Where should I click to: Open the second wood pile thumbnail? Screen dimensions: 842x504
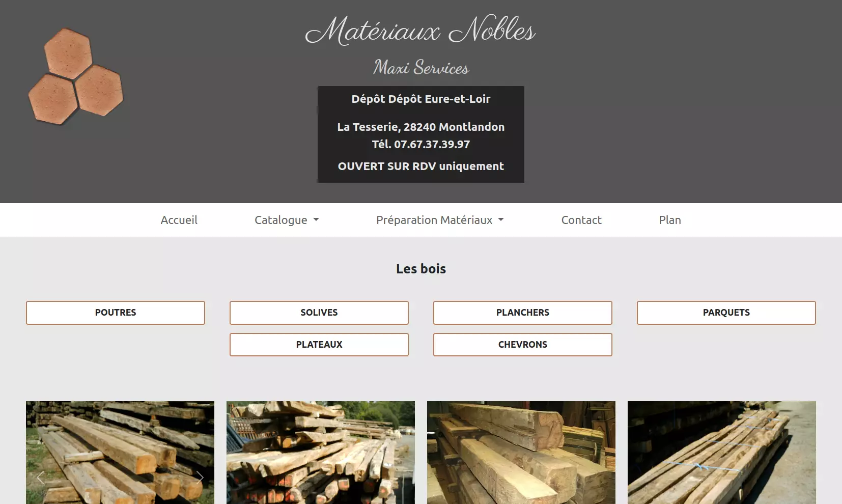(x=321, y=453)
